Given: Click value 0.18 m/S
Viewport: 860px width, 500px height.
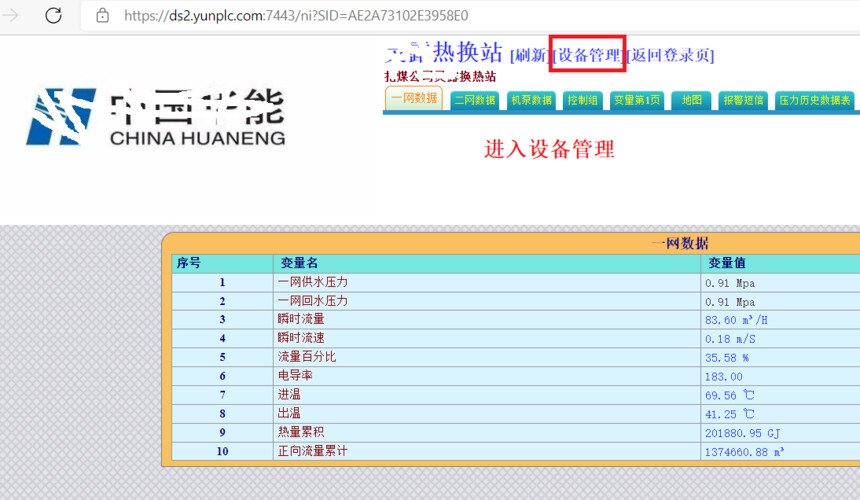Looking at the screenshot, I should coord(730,339).
